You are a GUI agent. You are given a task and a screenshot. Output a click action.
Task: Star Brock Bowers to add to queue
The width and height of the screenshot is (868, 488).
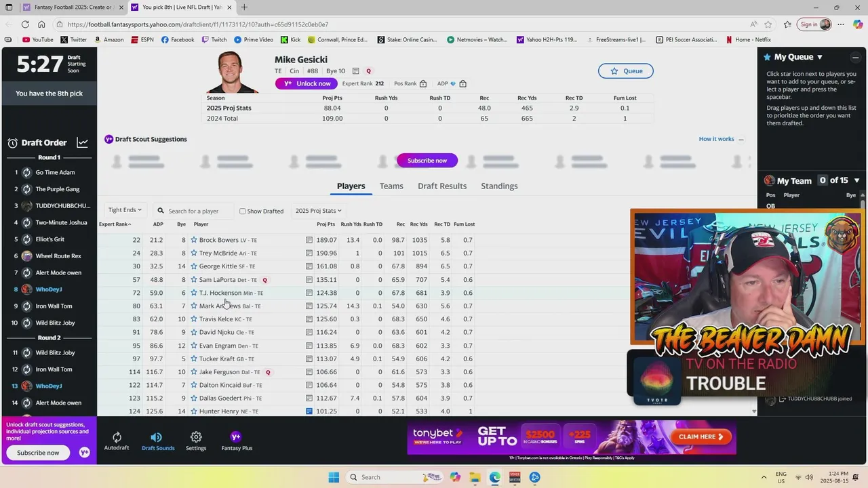coord(193,240)
